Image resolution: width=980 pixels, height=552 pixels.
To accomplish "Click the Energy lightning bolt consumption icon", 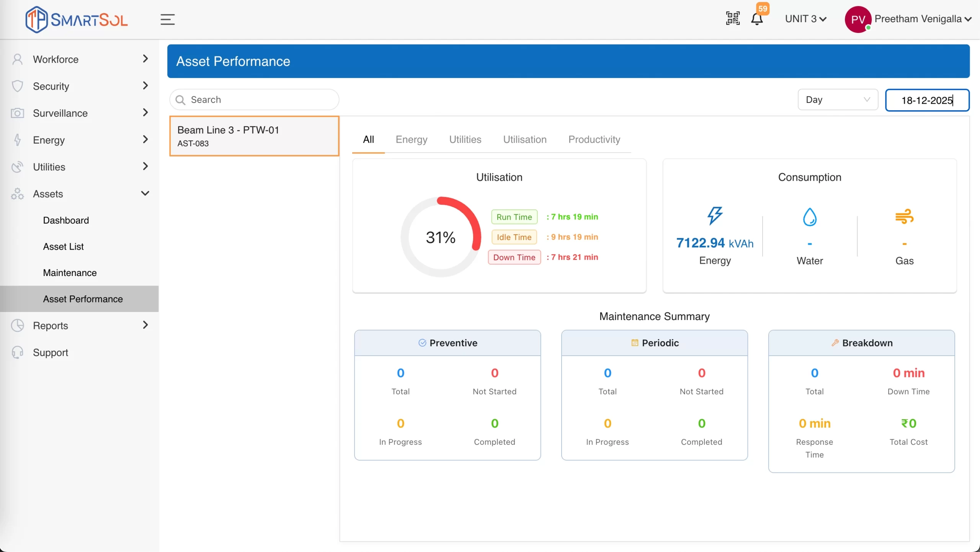I will click(x=715, y=216).
